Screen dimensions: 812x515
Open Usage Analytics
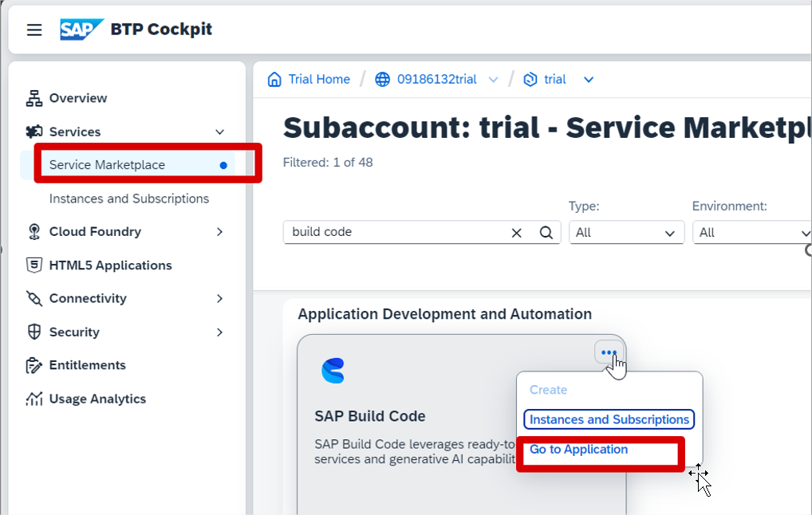97,399
